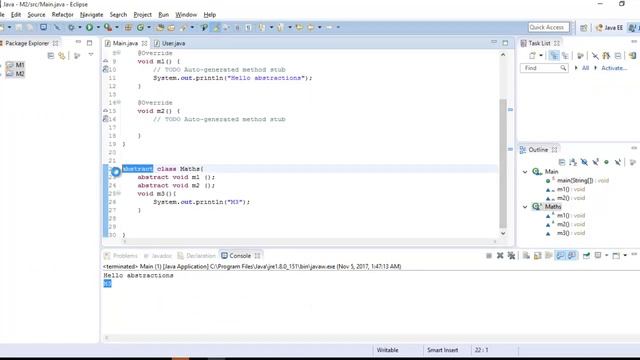
Task: Click Remove All Terminated Launches in Console
Action: pyautogui.click(x=511, y=256)
